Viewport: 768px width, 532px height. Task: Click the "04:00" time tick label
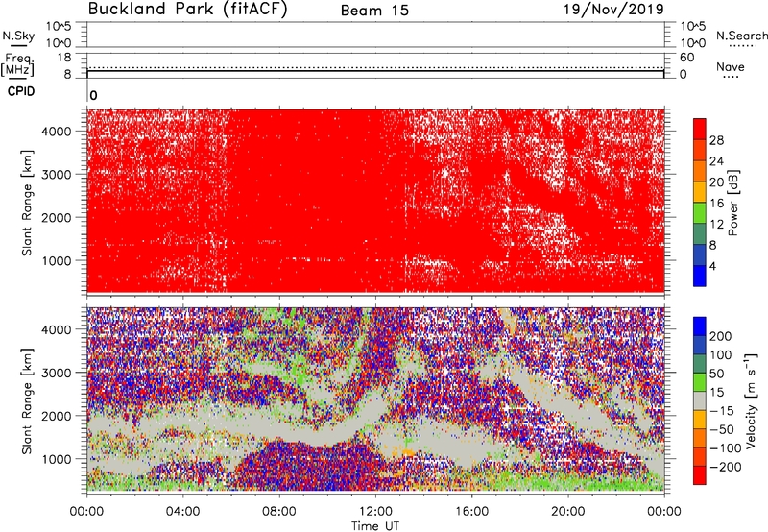(182, 512)
